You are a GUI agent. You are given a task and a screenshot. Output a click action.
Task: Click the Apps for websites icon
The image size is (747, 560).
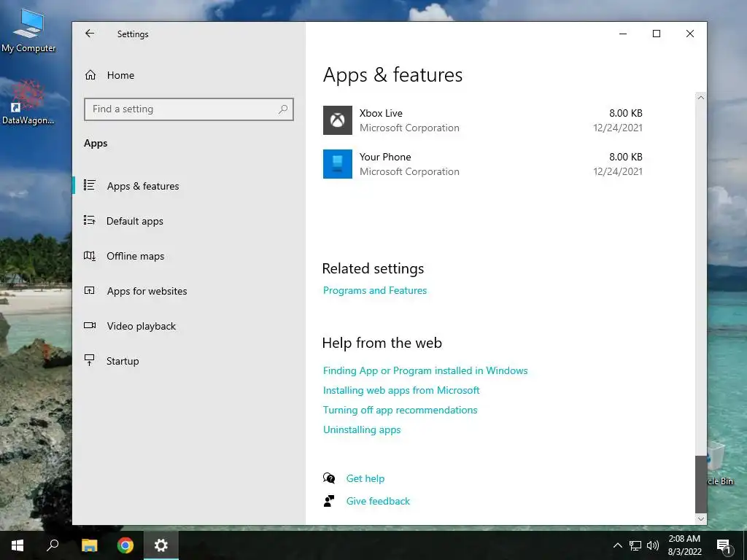(x=90, y=290)
